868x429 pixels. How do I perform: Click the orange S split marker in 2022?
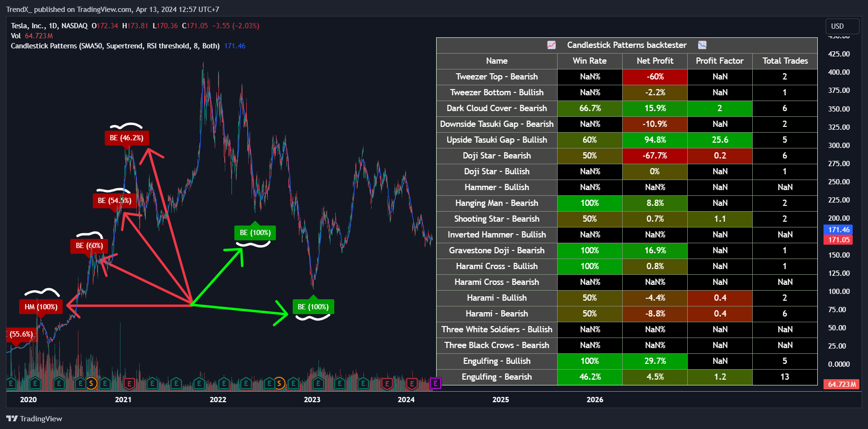279,383
